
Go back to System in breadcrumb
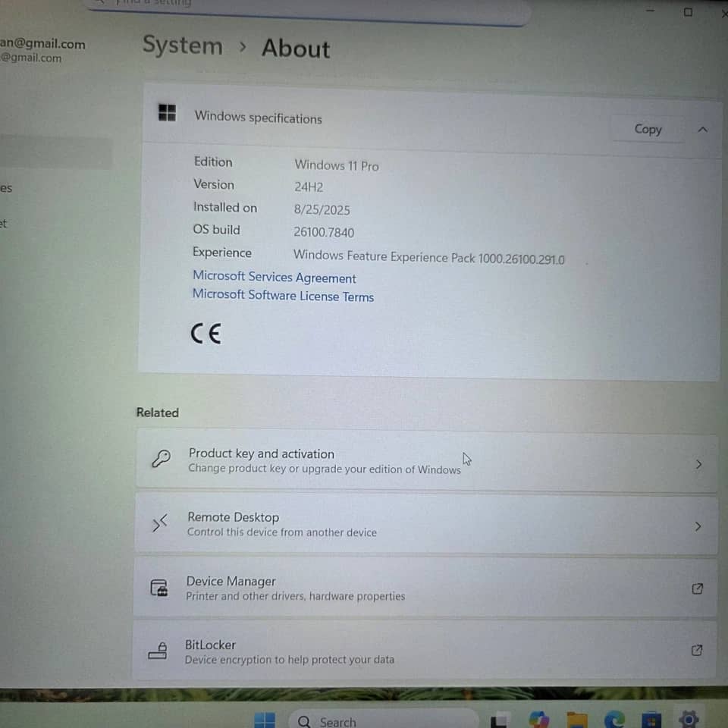click(x=183, y=46)
